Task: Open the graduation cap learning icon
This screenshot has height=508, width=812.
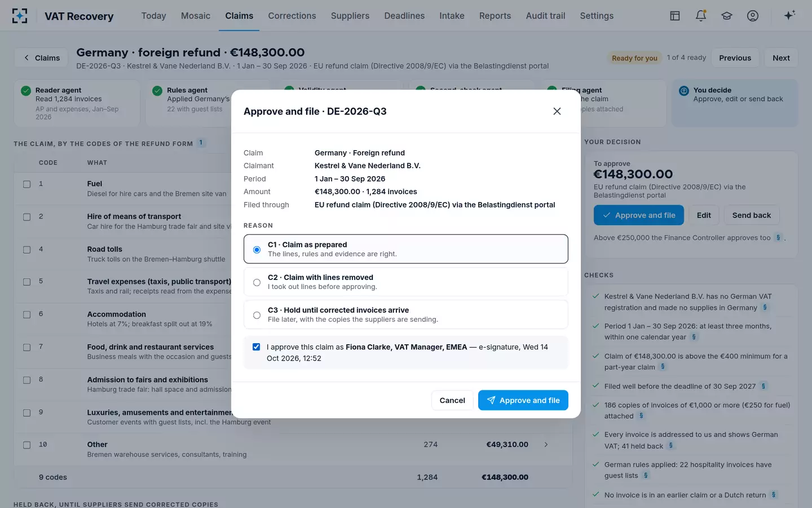Action: point(727,16)
